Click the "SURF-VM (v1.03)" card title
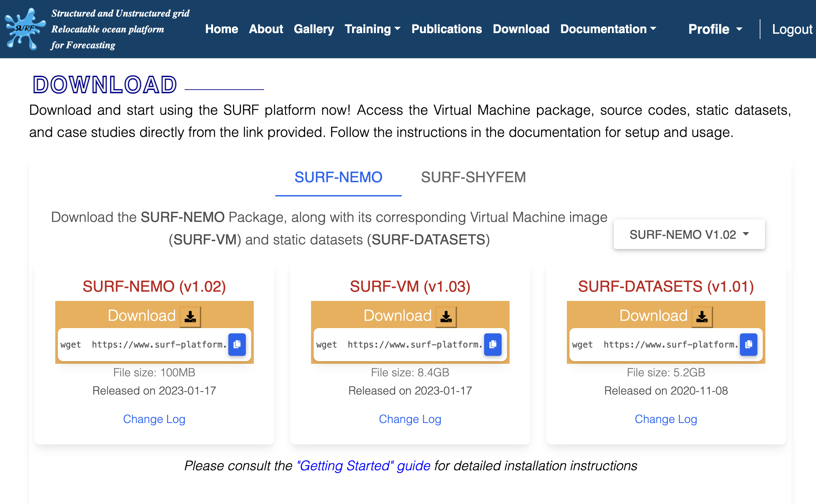 click(410, 286)
